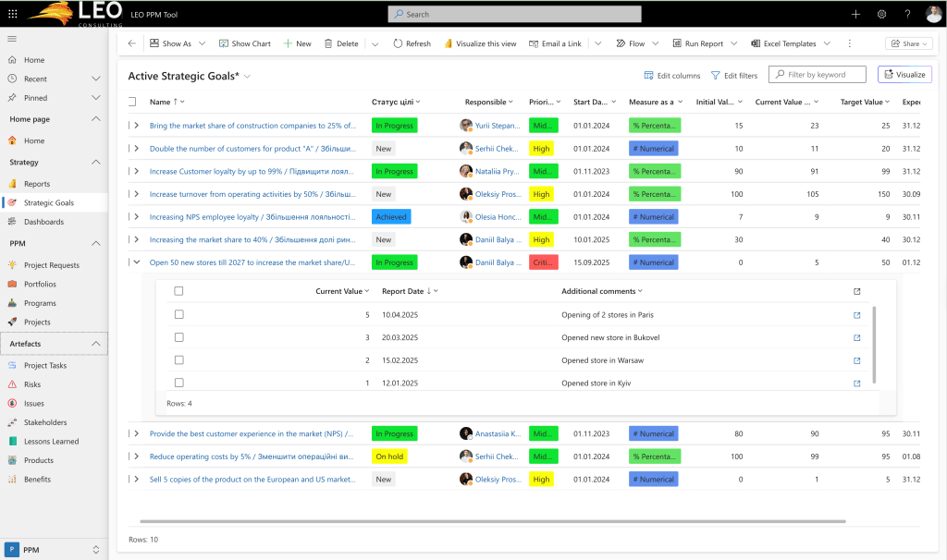Select Portfolios in the PPM navigation
The image size is (947, 560).
pyautogui.click(x=40, y=284)
